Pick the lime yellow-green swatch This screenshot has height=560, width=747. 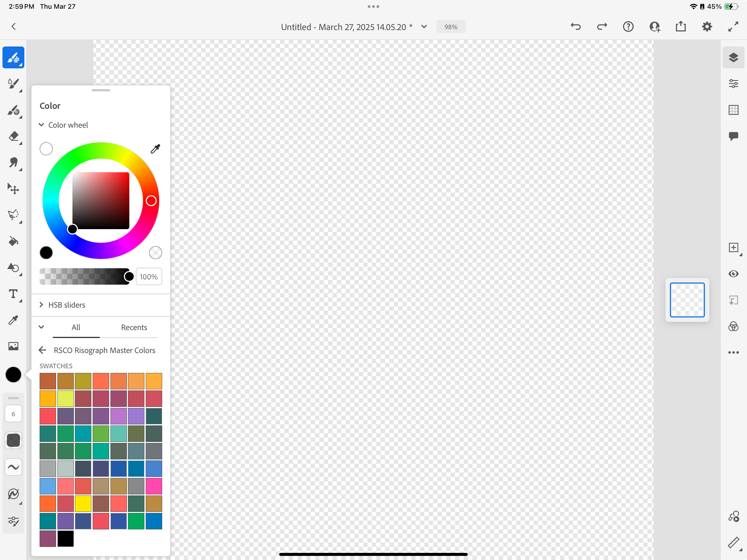point(66,399)
